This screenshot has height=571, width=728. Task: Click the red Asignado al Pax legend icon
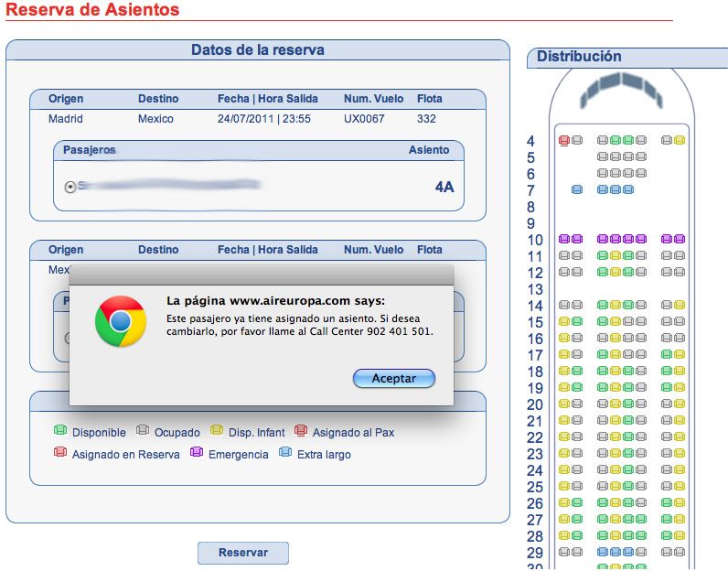click(x=301, y=431)
